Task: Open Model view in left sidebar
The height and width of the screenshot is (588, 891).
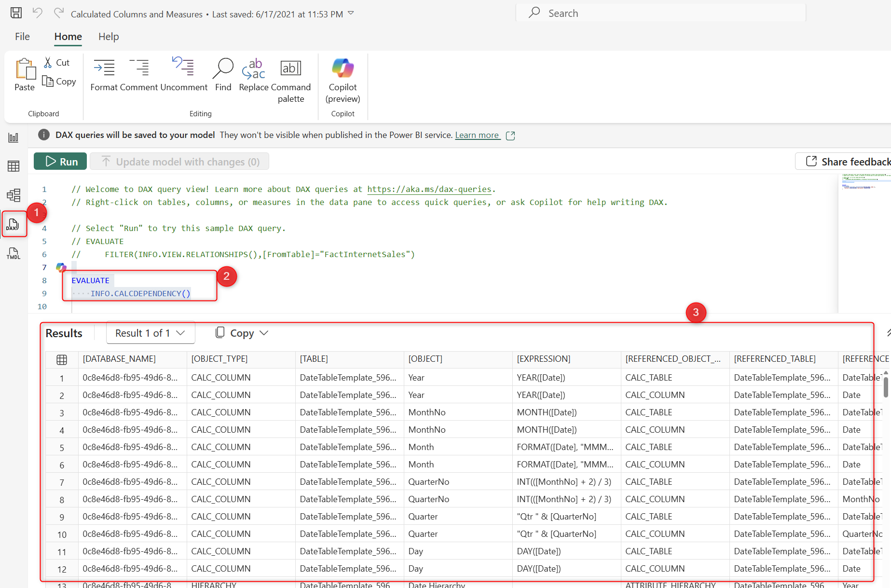Action: [x=14, y=195]
